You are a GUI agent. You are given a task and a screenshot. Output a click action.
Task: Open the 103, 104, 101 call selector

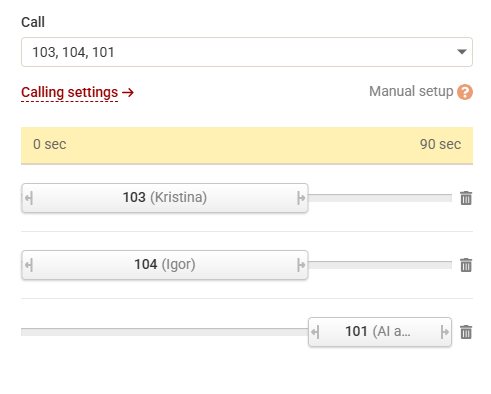[x=247, y=52]
